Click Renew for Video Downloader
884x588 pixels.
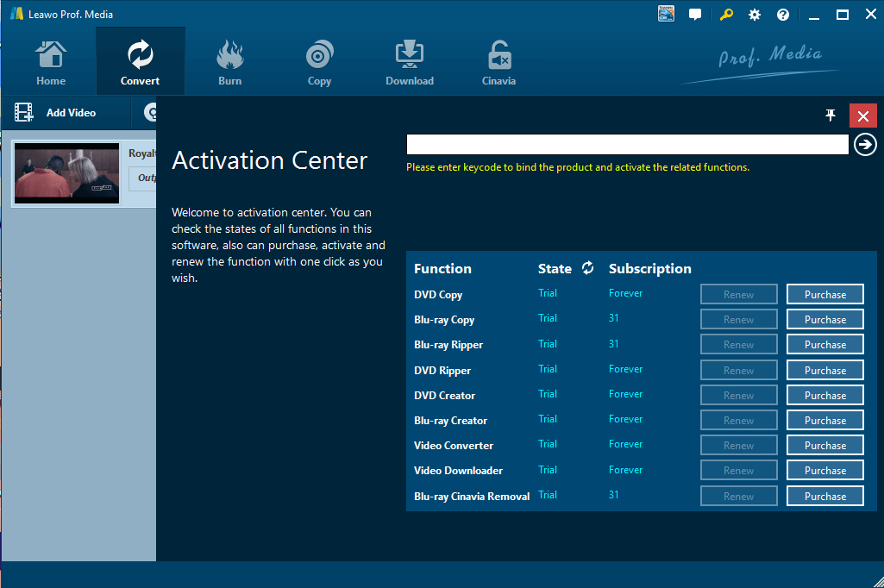pyautogui.click(x=738, y=470)
